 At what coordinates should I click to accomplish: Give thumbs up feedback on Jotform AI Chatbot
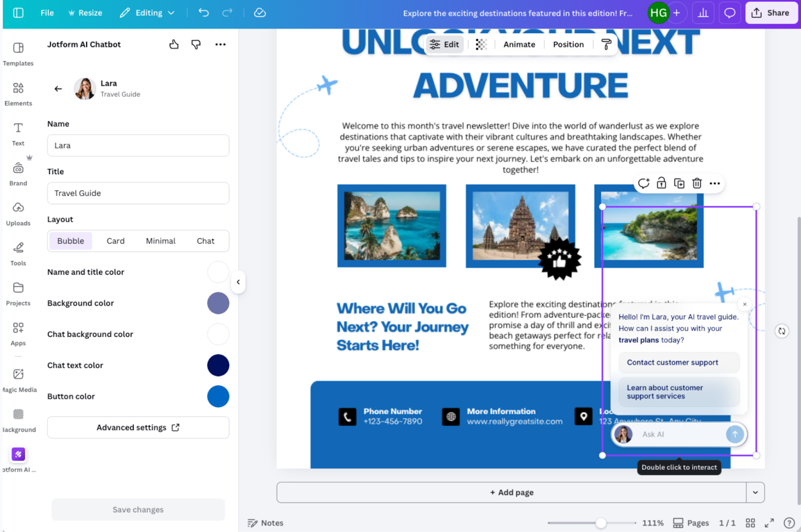(174, 45)
